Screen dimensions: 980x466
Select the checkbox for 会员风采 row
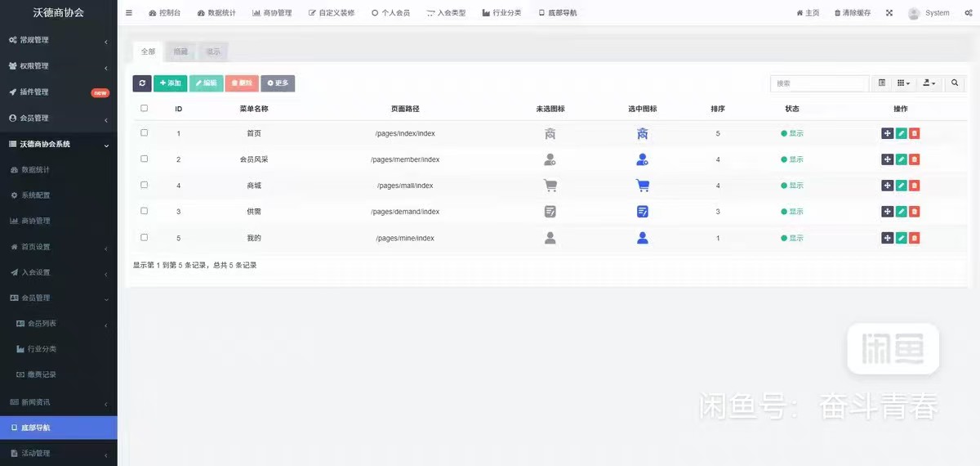[145, 159]
